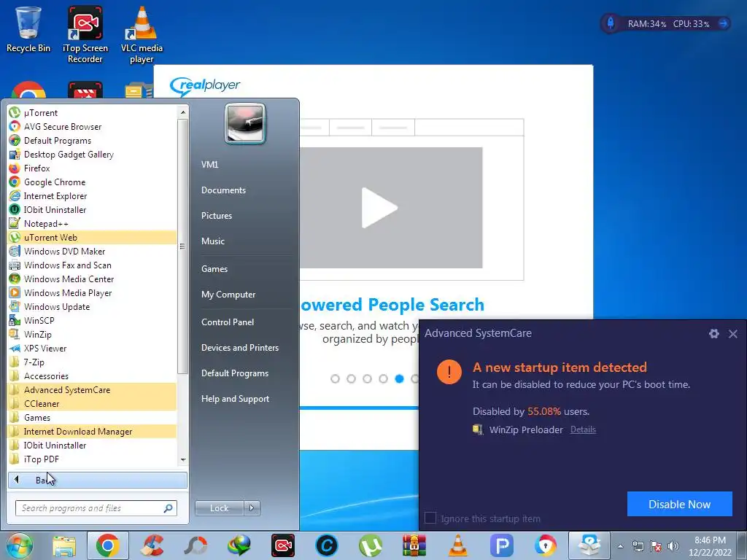
Task: Expand the 7-Zip folder
Action: pyautogui.click(x=92, y=362)
